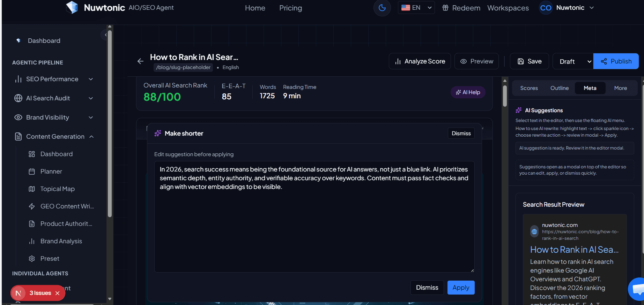This screenshot has width=644, height=305.
Task: Switch to the Scores tab
Action: (x=529, y=88)
